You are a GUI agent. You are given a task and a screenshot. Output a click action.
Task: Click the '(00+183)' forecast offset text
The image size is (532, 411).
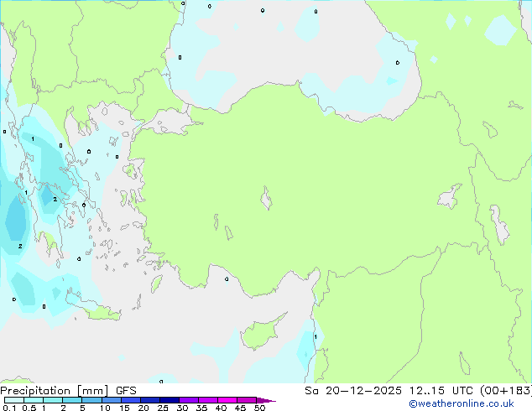pos(506,391)
